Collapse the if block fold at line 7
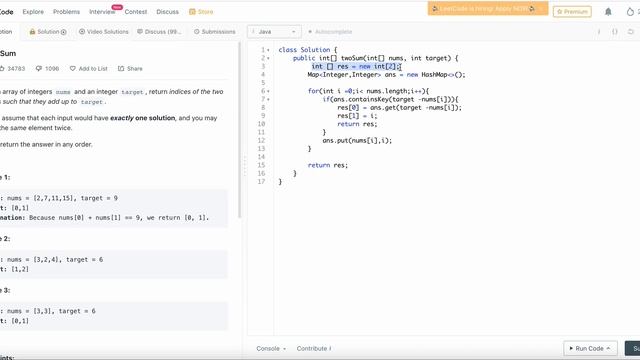 268,100
